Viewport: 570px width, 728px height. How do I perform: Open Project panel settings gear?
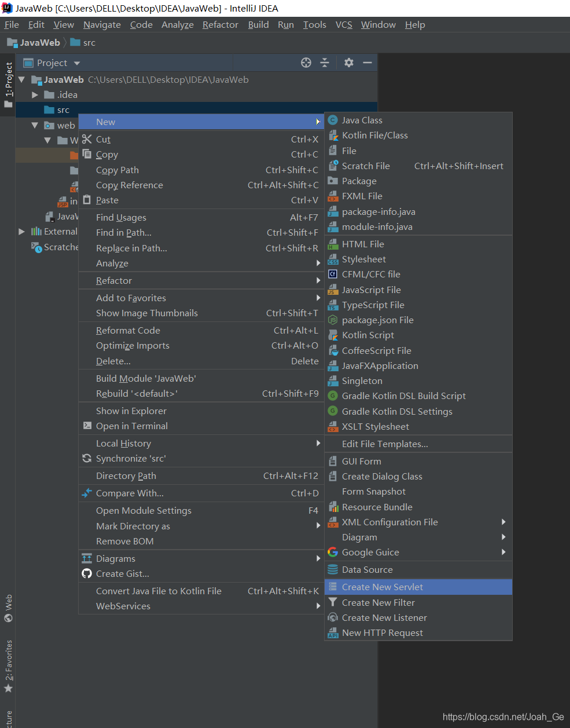[349, 63]
